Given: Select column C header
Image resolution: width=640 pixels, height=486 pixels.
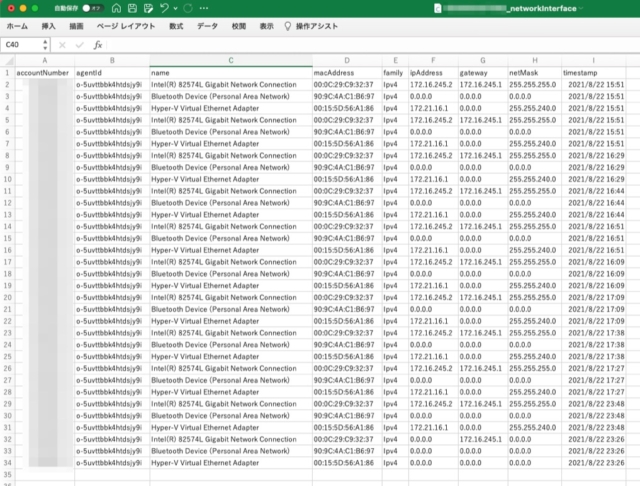Looking at the screenshot, I should pos(231,60).
